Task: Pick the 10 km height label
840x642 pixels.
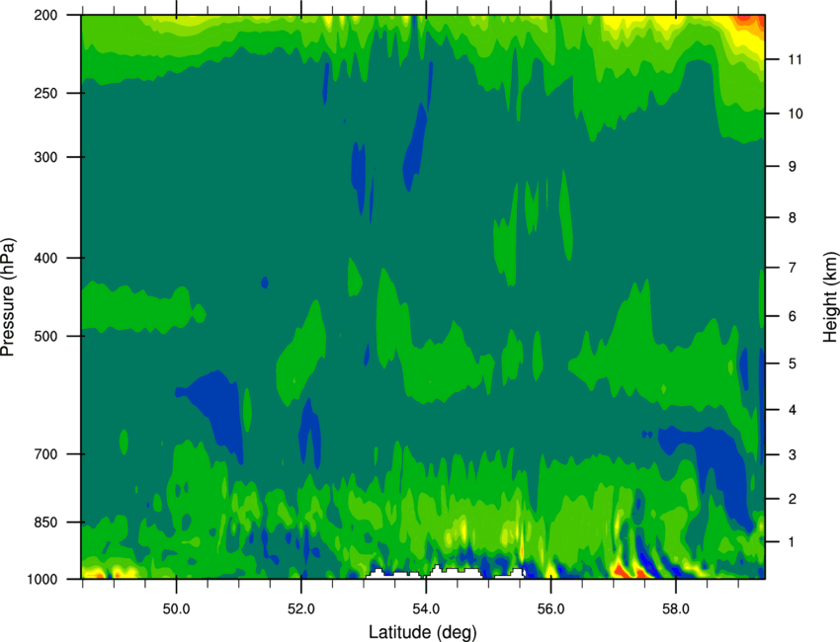Action: (795, 114)
